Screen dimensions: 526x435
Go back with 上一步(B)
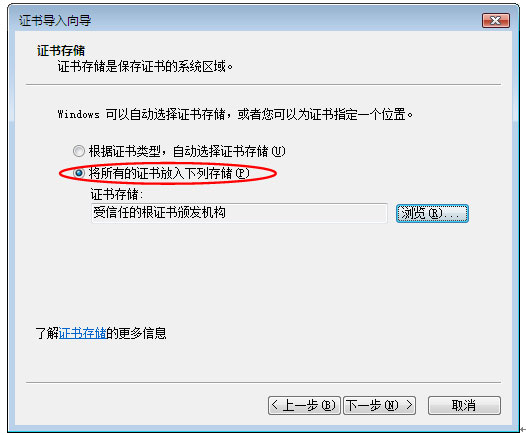click(x=304, y=405)
